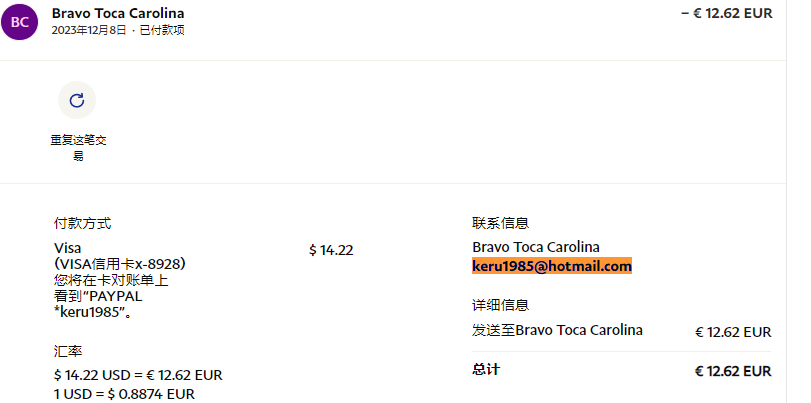Click the 详细信息 section heading

(x=501, y=305)
